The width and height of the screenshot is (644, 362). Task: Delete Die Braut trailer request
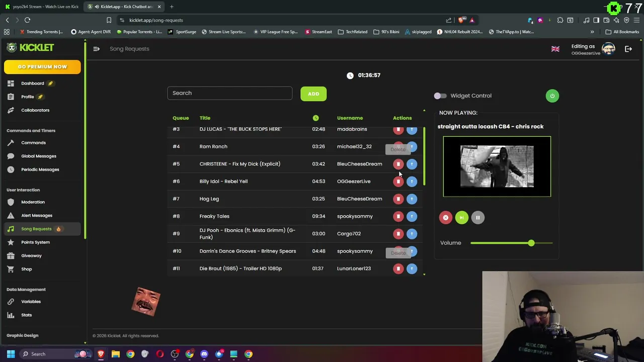pyautogui.click(x=398, y=268)
